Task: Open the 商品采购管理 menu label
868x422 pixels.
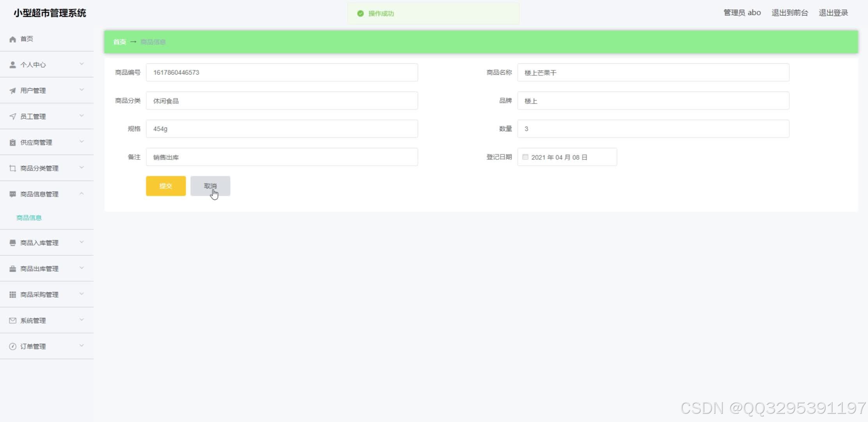Action: pyautogui.click(x=39, y=295)
